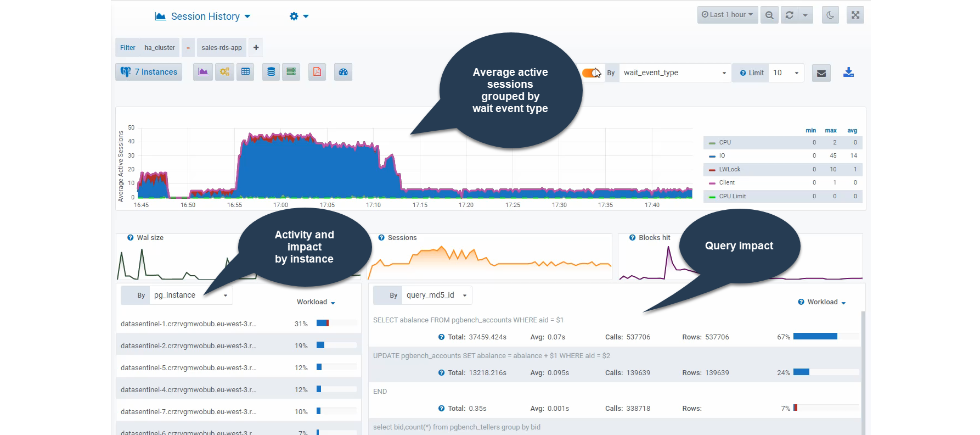Click the green server rows icon
Image resolution: width=980 pixels, height=435 pixels.
291,72
